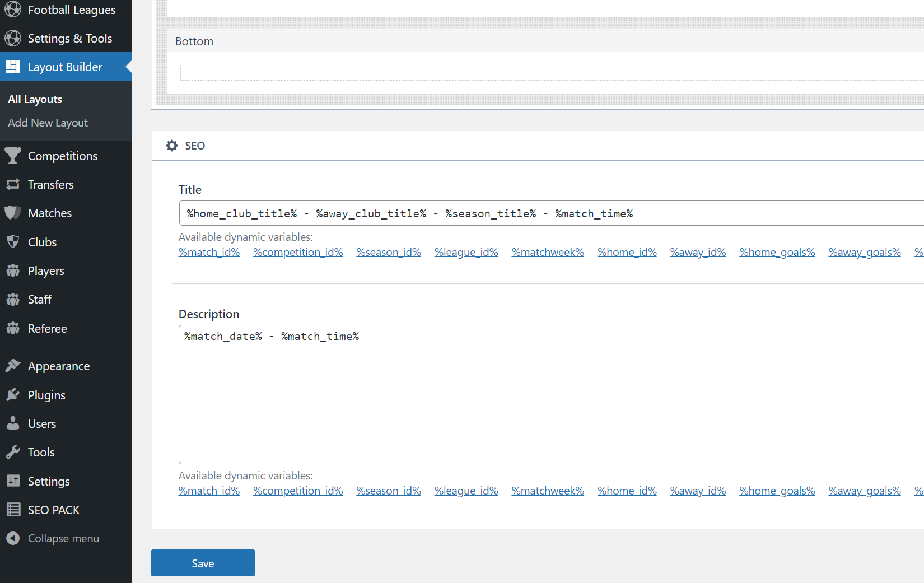924x583 pixels.
Task: Insert %competition_id% under Title field
Action: coord(298,252)
